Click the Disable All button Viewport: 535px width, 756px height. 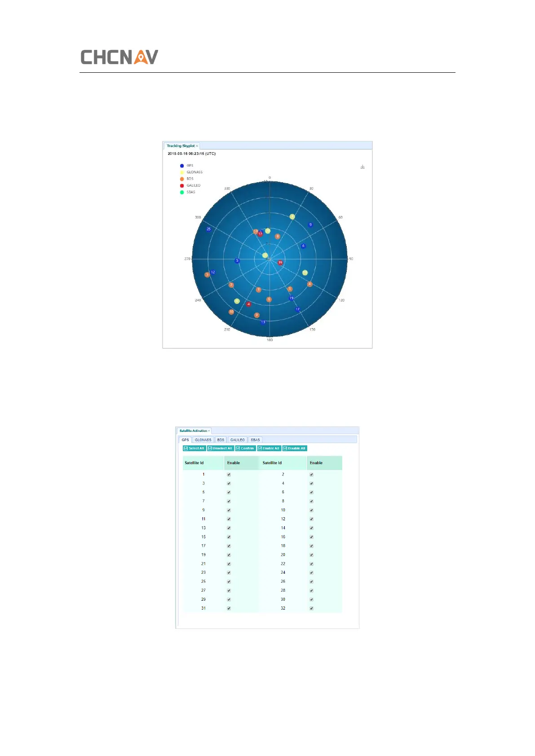pyautogui.click(x=295, y=448)
